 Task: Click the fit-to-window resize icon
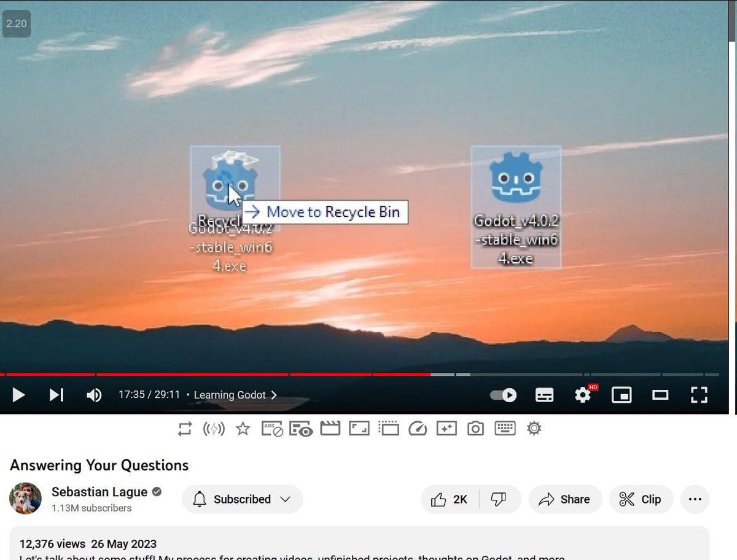click(359, 429)
